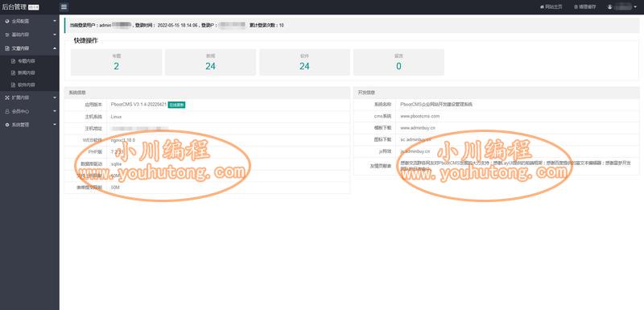644x310 pixels.
Task: Open the 留言 quick card showing 0
Action: pos(398,62)
